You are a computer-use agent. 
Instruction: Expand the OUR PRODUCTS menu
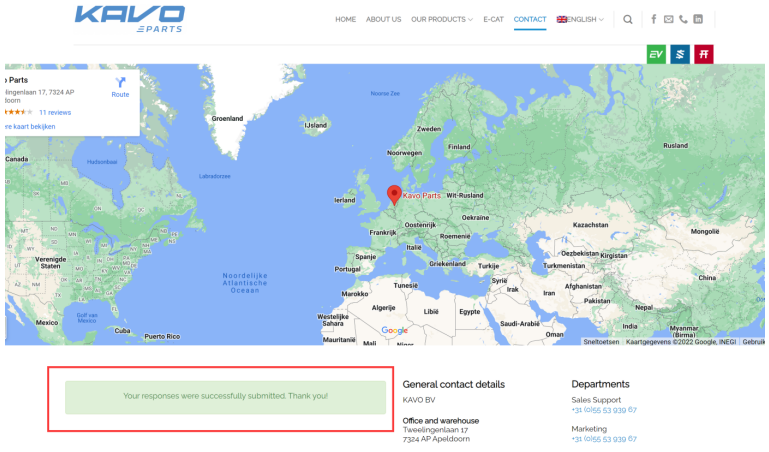tap(442, 20)
